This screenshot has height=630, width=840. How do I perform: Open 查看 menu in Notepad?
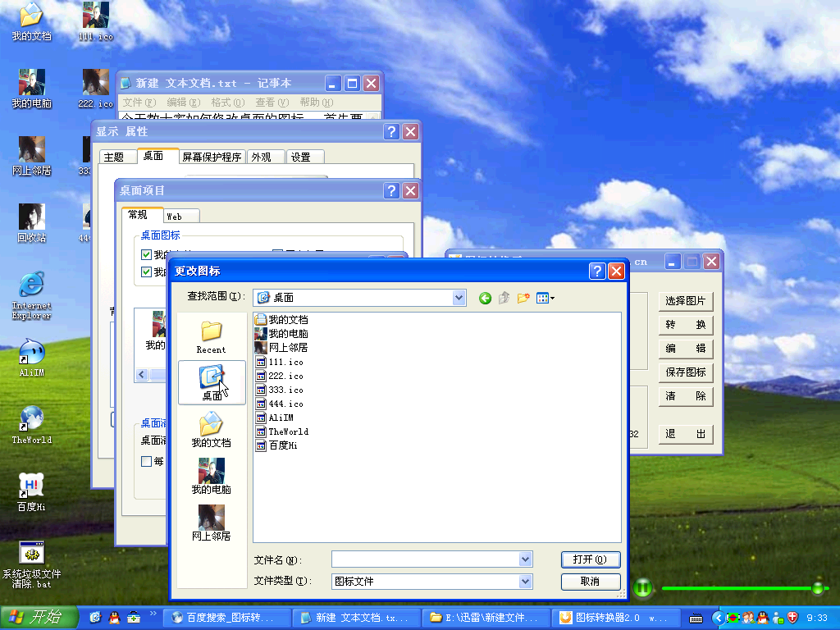[272, 103]
